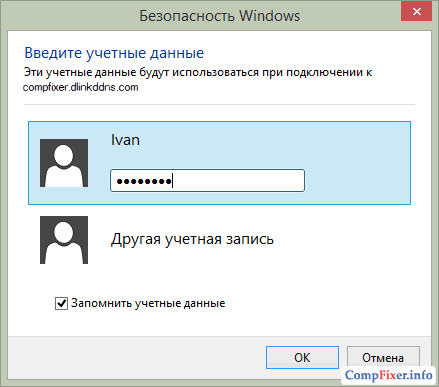439x387 pixels.
Task: Click the Введите учетные данные heading
Action: pos(114,53)
